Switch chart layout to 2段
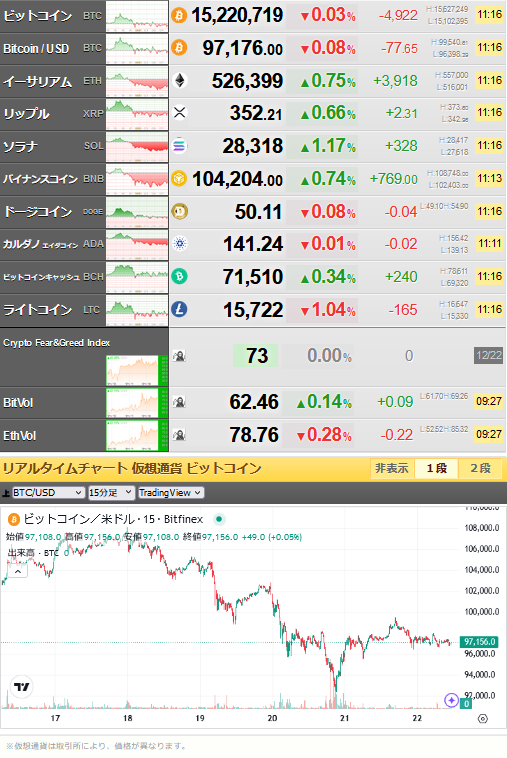Viewport: 507px width, 758px height. [x=480, y=468]
